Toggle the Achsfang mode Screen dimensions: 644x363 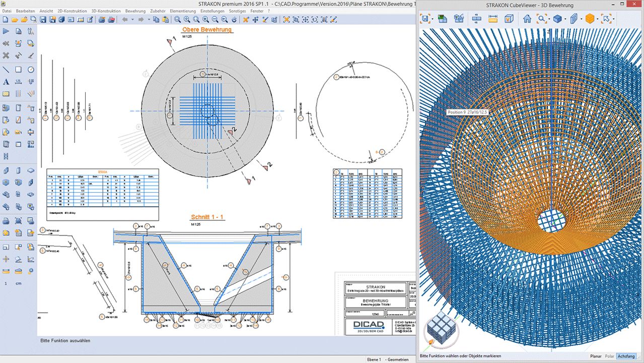(x=626, y=356)
